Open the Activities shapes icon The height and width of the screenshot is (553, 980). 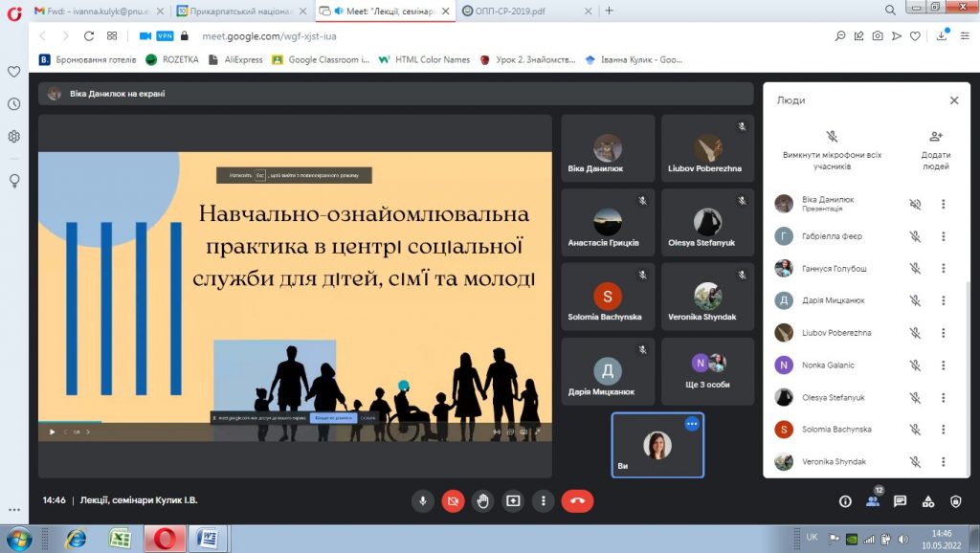[x=927, y=500]
